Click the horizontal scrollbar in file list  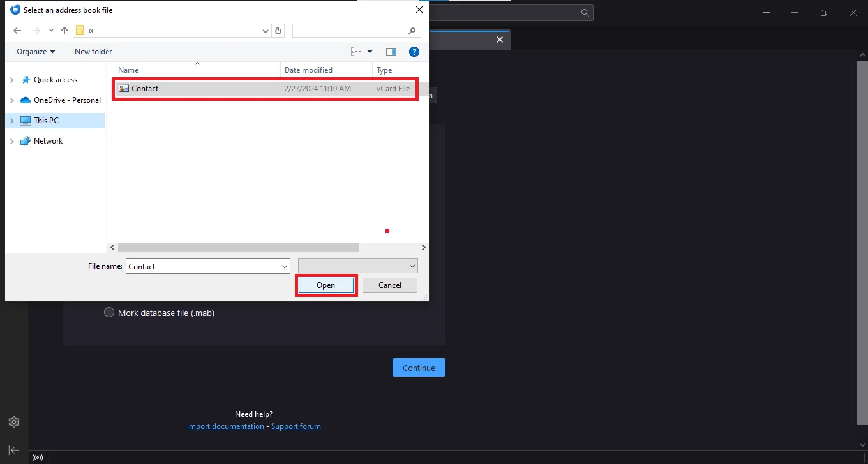(x=239, y=247)
